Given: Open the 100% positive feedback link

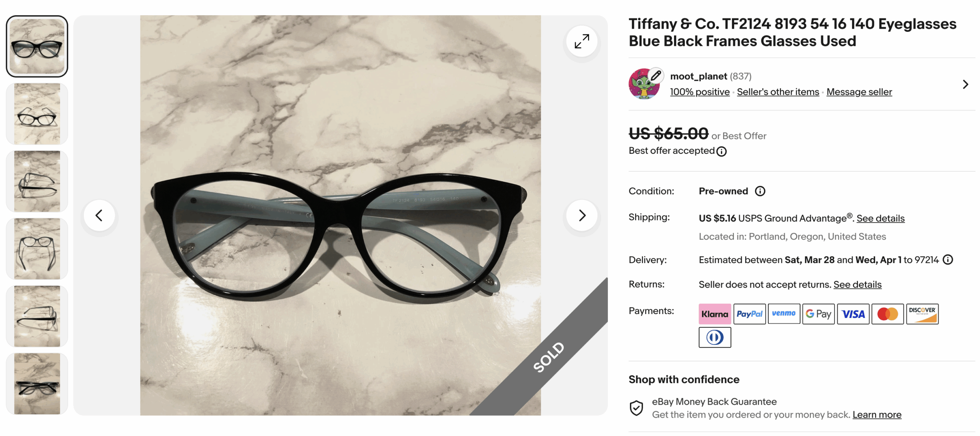Looking at the screenshot, I should (699, 92).
